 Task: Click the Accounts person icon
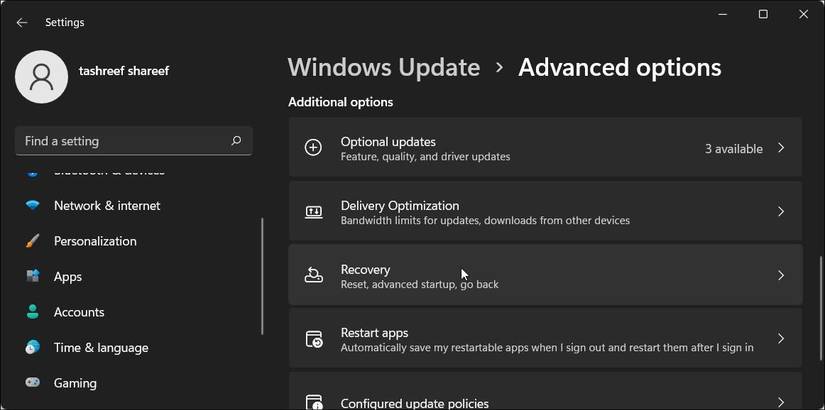pos(33,312)
